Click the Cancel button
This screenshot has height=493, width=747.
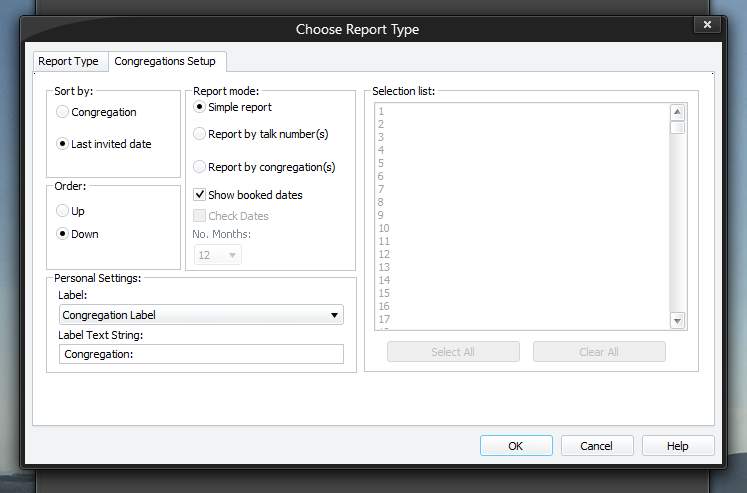coord(597,446)
